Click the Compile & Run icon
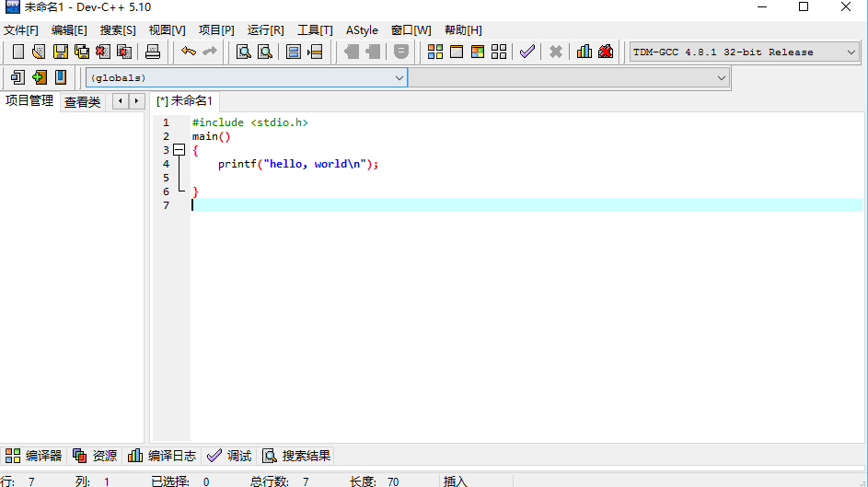Screen dimensions: 868x487 pyautogui.click(x=477, y=52)
